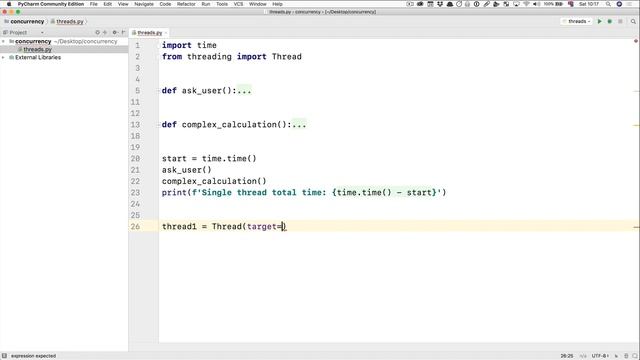Click 'from threading import Thread' line
This screenshot has height=360, width=640.
coord(231,57)
